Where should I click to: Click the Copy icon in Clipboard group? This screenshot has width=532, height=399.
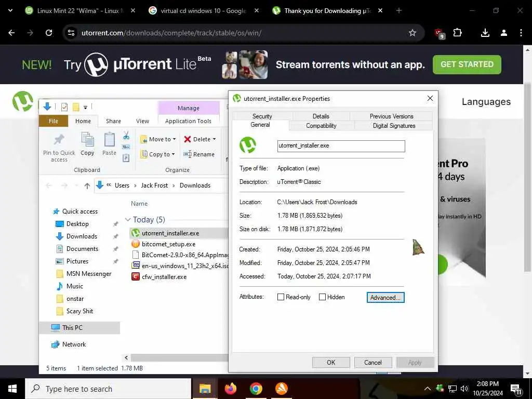click(87, 140)
